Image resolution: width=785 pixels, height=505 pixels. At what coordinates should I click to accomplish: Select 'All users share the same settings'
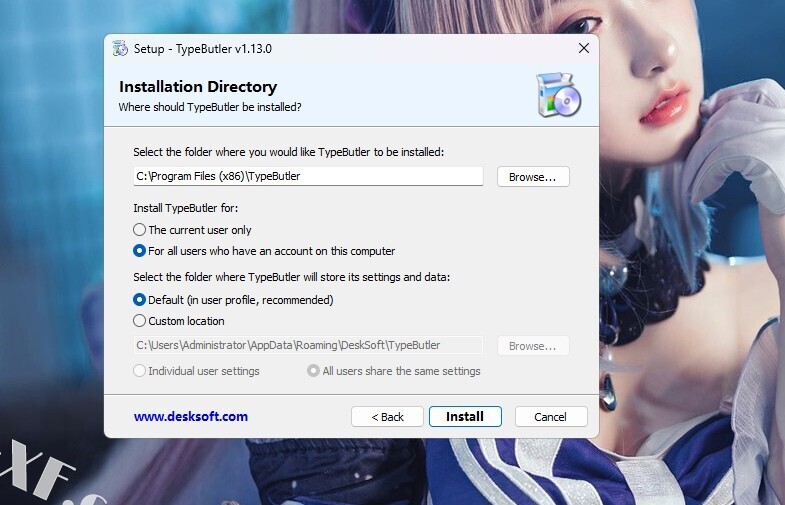tap(394, 371)
